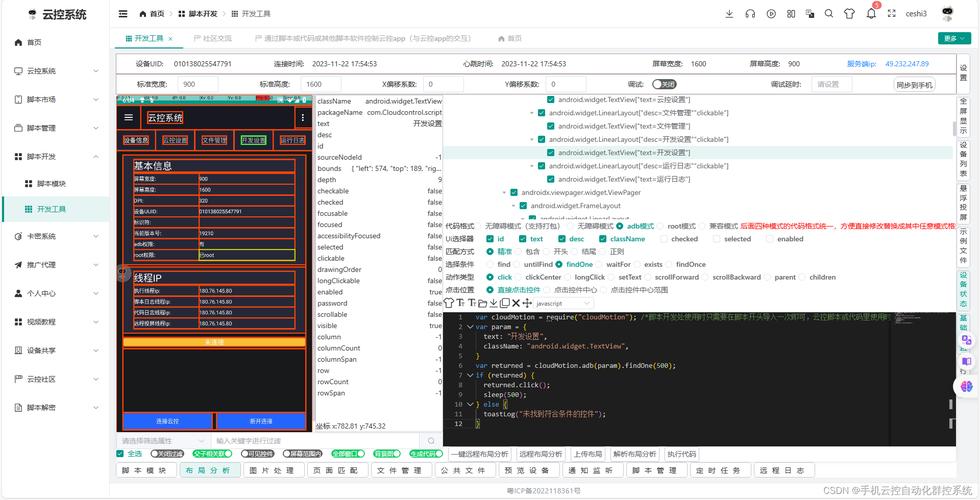Click the hamburger icon in phone preview

(129, 118)
